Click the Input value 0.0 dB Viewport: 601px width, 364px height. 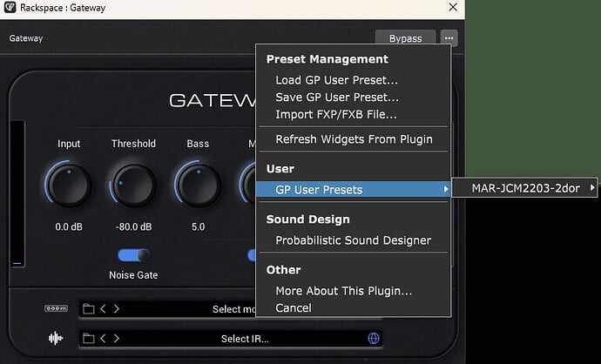69,226
